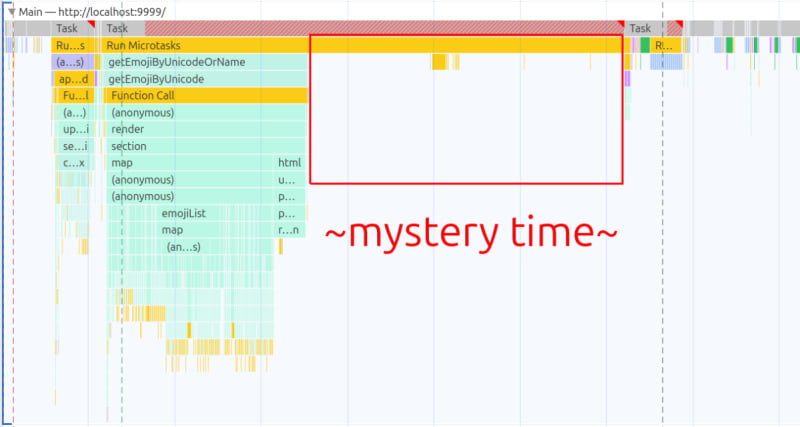Collapse the Main thread track triangle
800x427 pixels.
(12, 11)
